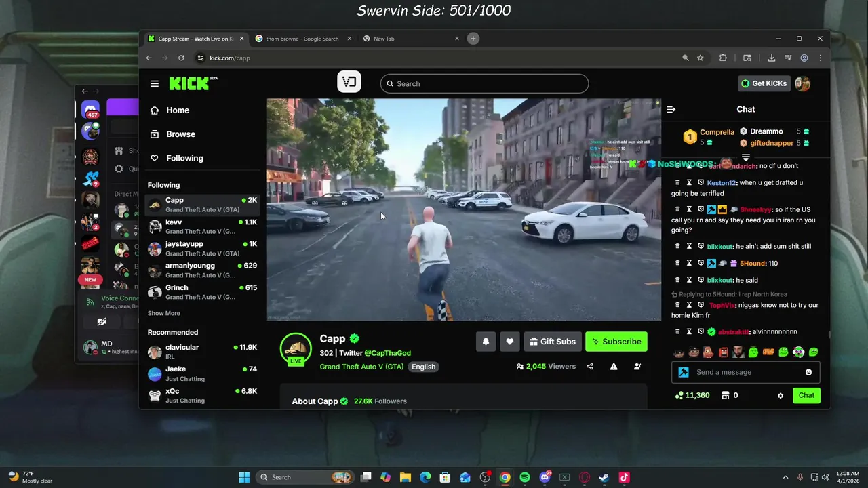
Task: Open clavicular in Recommended list
Action: coord(202,351)
